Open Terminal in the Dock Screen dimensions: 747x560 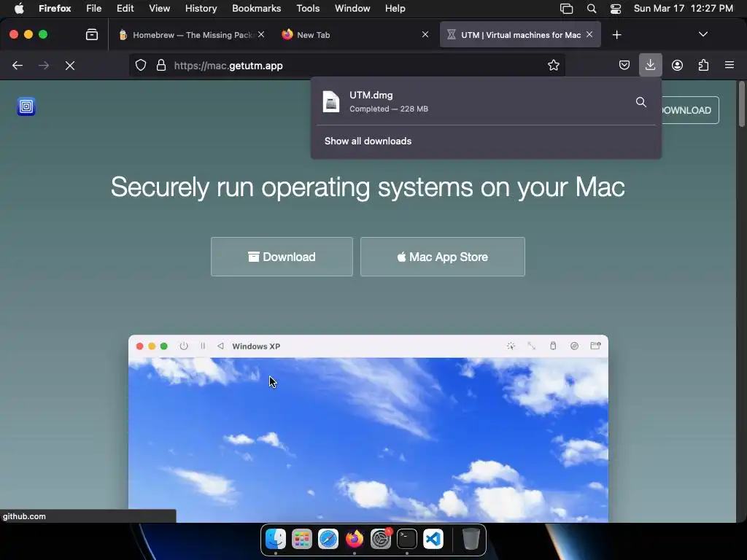coord(407,539)
